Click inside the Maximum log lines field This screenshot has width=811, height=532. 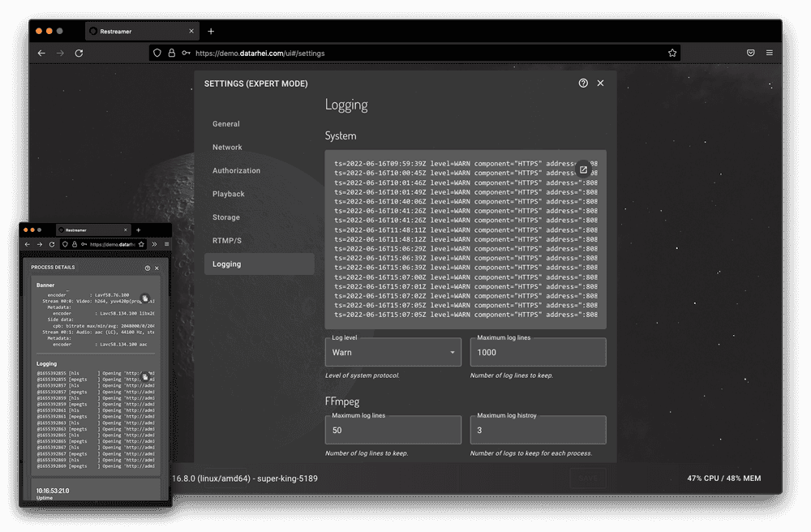pyautogui.click(x=538, y=352)
